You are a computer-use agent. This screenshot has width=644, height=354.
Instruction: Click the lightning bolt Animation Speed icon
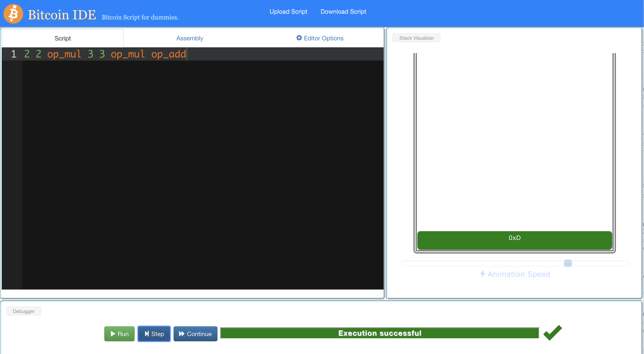point(482,274)
